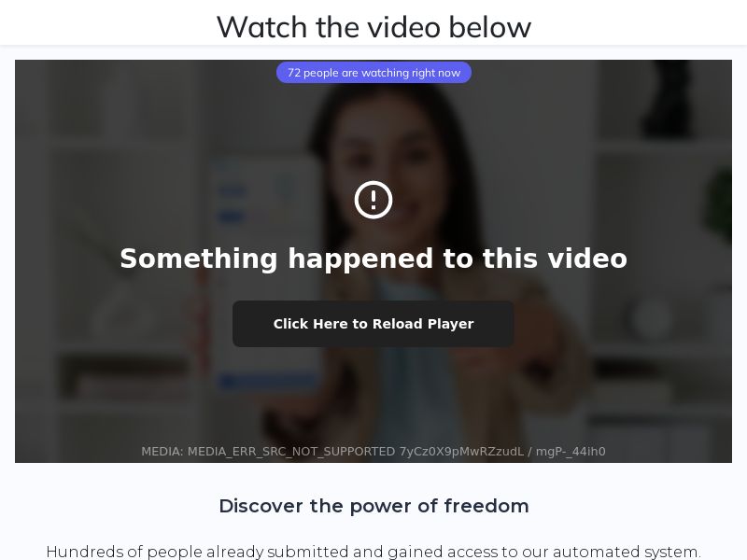Click the '72 people are watching' badge

coord(374,73)
